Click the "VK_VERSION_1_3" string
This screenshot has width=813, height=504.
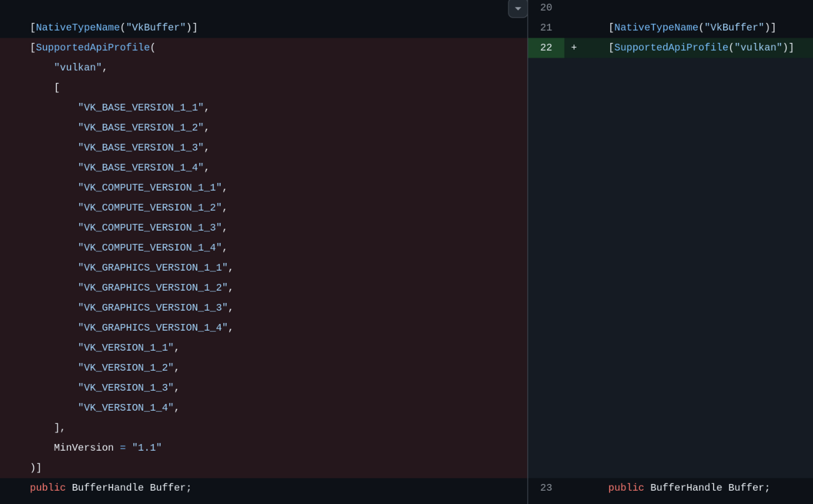(126, 388)
